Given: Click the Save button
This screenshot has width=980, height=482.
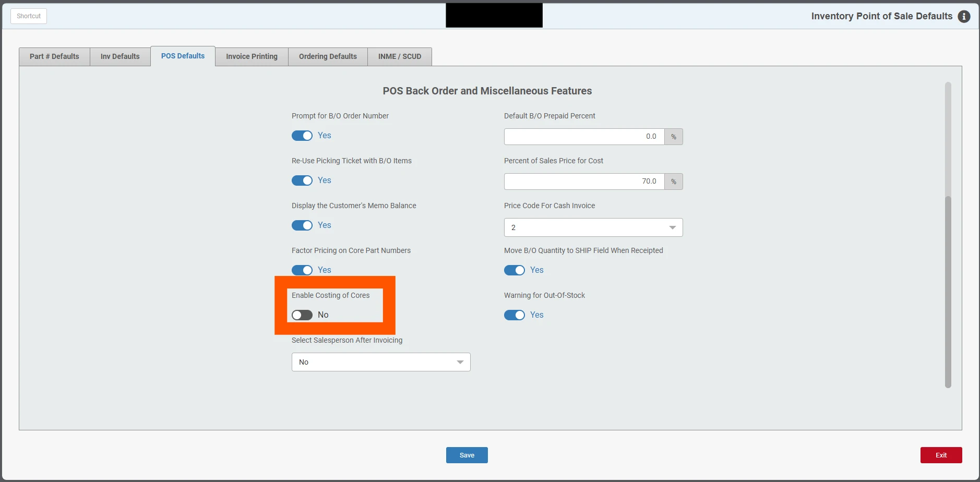Looking at the screenshot, I should (467, 455).
